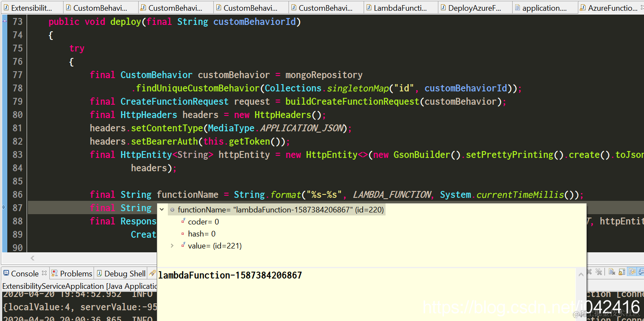Click the setBearerAuth method call
This screenshot has height=321, width=644.
[164, 141]
